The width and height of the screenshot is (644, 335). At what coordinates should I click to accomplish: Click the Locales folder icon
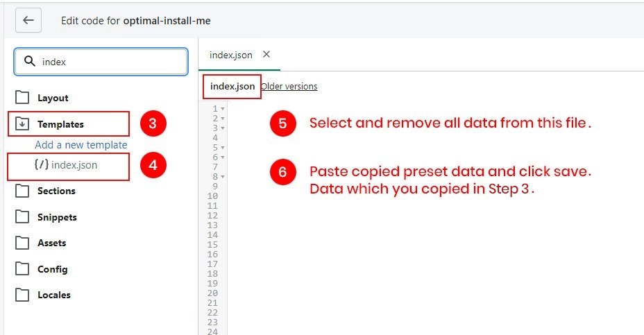[23, 295]
